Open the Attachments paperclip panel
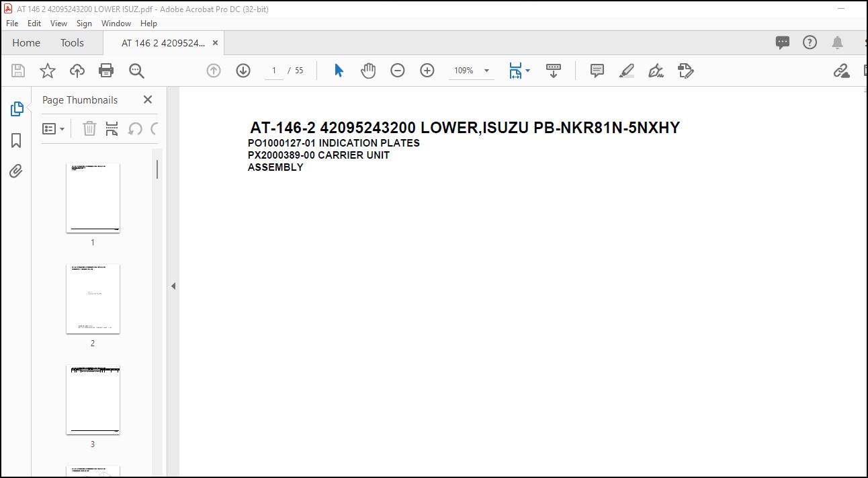The width and height of the screenshot is (868, 478). [15, 171]
